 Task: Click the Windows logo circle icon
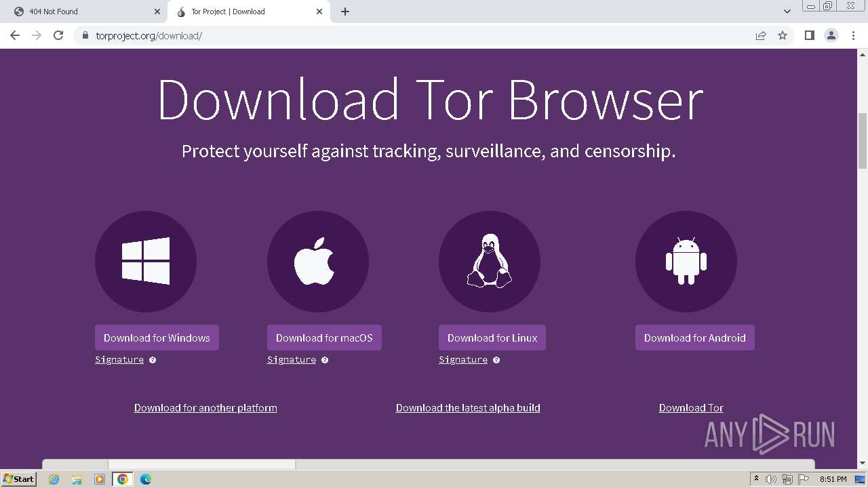146,262
